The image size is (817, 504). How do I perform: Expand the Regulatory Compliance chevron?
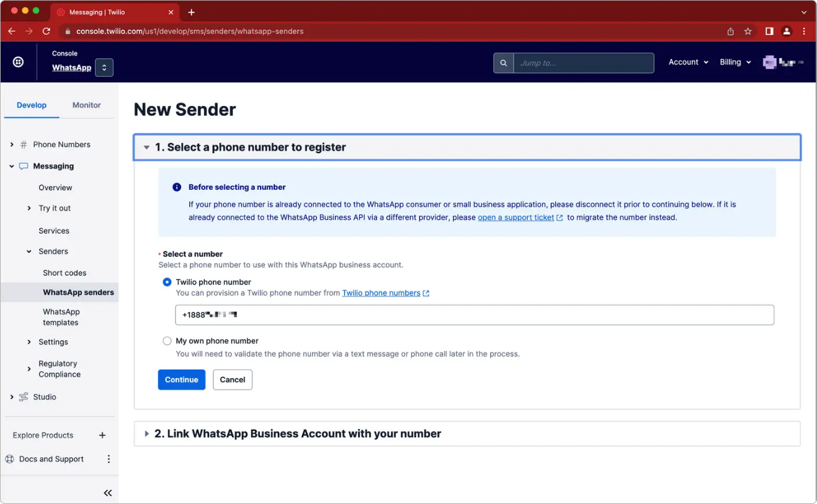29,369
